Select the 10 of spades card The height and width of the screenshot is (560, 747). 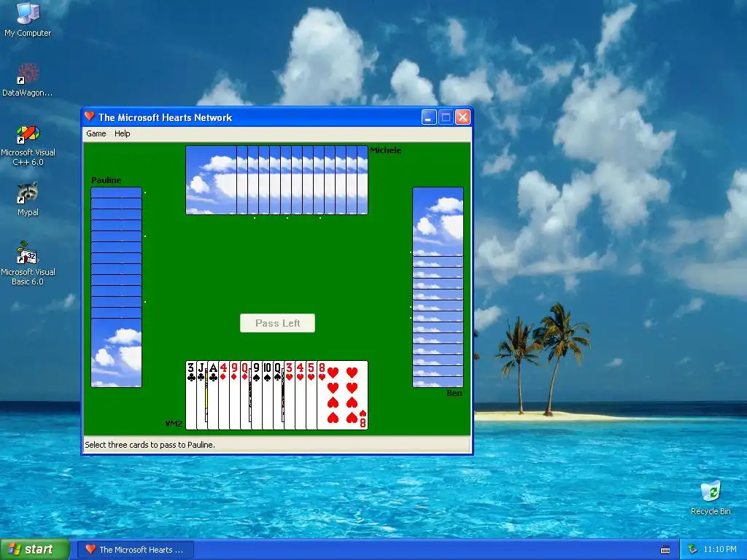tap(268, 395)
